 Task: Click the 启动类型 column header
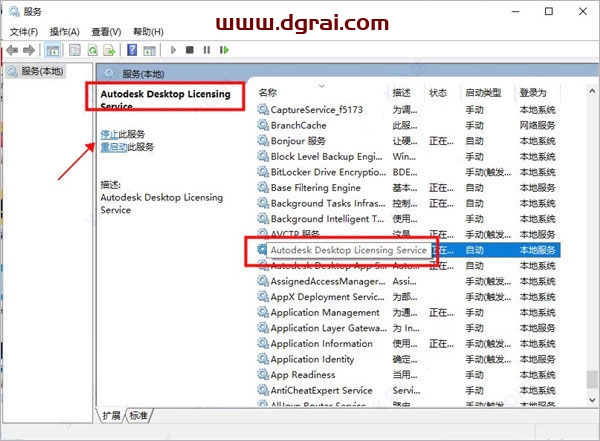[x=483, y=93]
